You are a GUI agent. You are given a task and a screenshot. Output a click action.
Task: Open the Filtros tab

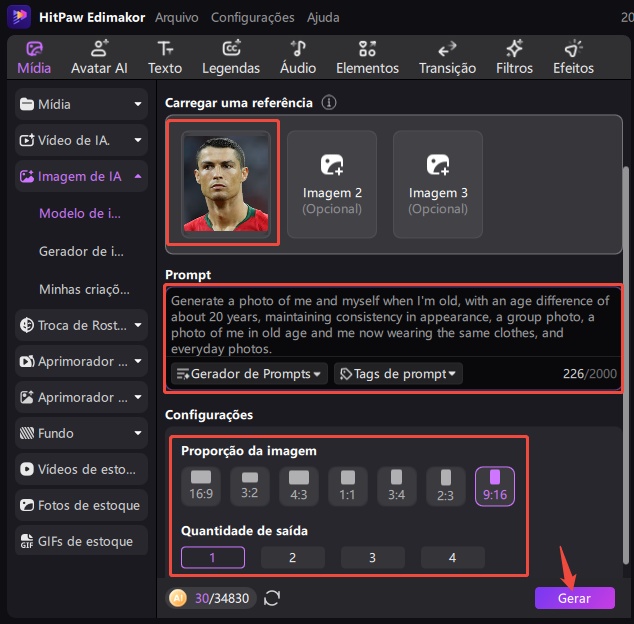point(514,57)
